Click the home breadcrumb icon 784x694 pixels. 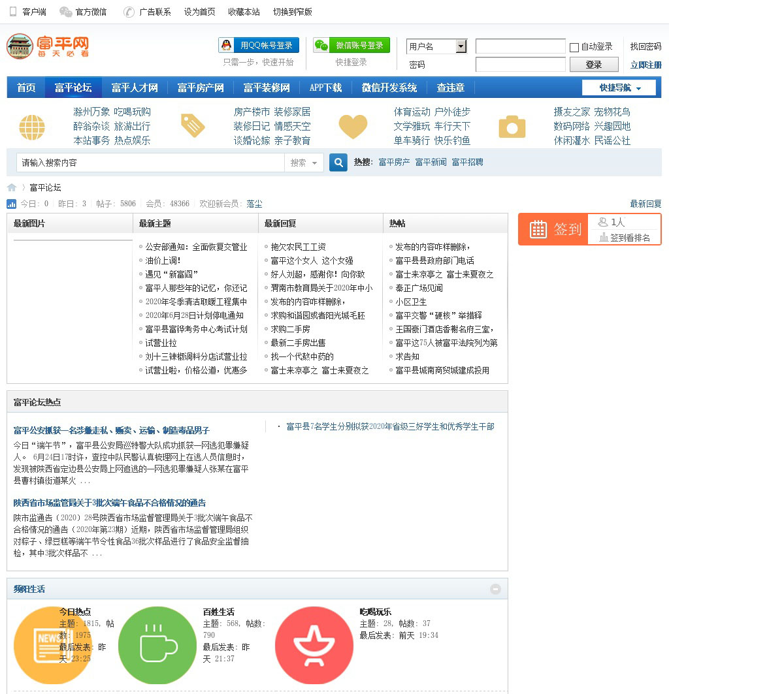click(x=12, y=188)
